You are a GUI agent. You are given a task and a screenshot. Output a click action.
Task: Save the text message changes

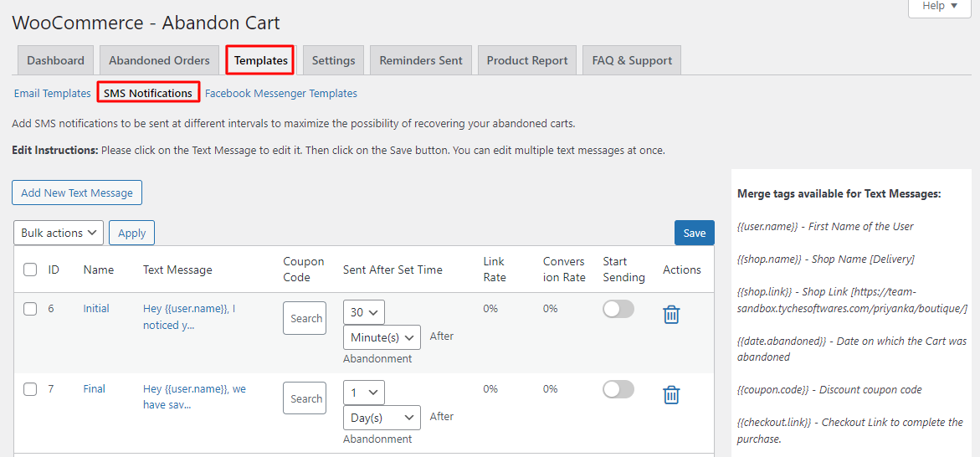[695, 233]
